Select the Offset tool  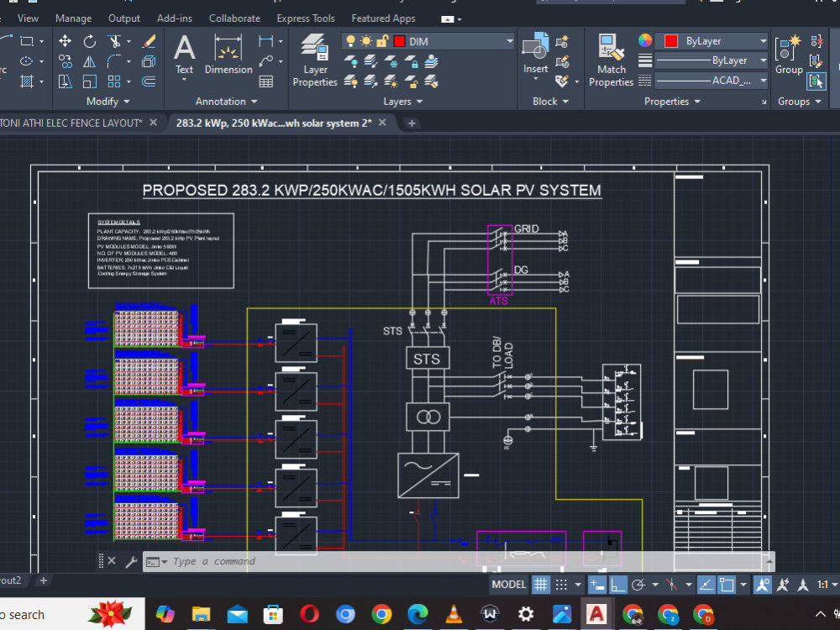click(x=149, y=81)
